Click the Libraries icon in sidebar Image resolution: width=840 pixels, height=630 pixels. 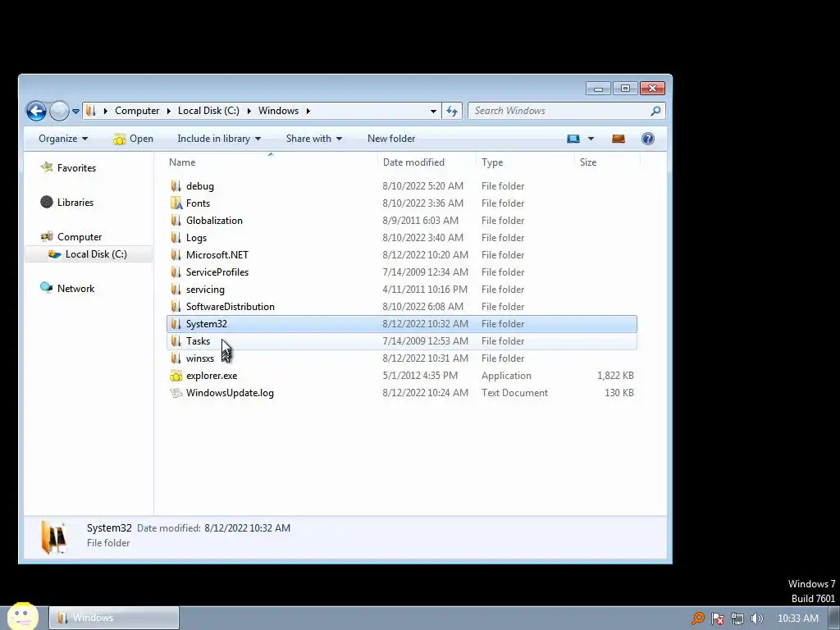tap(47, 202)
